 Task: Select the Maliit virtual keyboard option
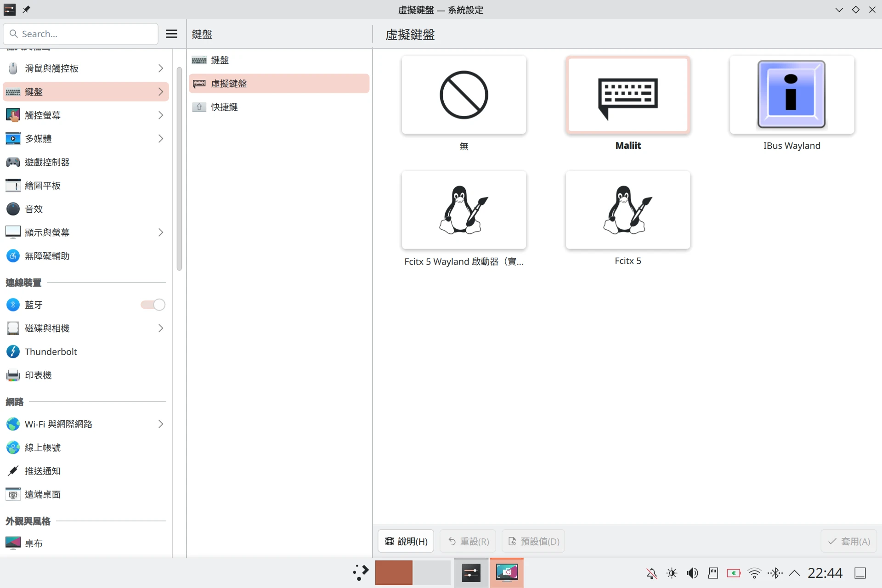click(x=628, y=96)
